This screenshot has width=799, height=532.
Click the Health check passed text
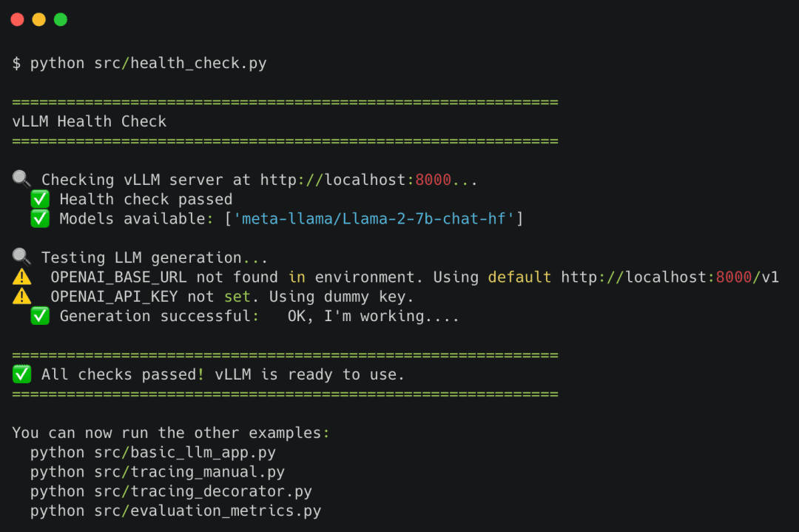point(146,199)
